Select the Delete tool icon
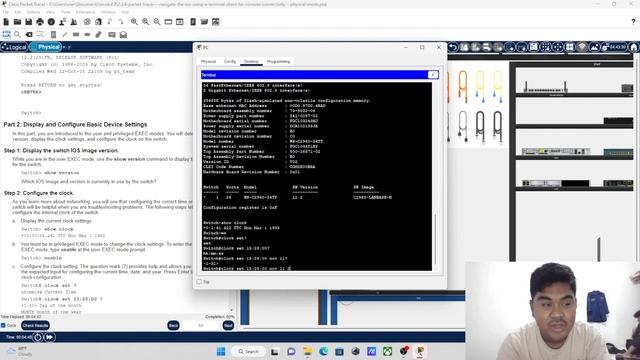Image resolution: width=640 pixels, height=360 pixels. tap(29, 35)
